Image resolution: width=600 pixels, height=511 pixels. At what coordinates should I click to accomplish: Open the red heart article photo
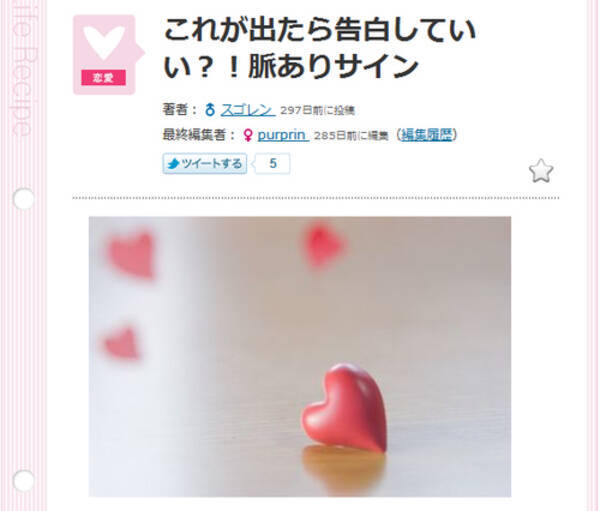click(x=300, y=357)
